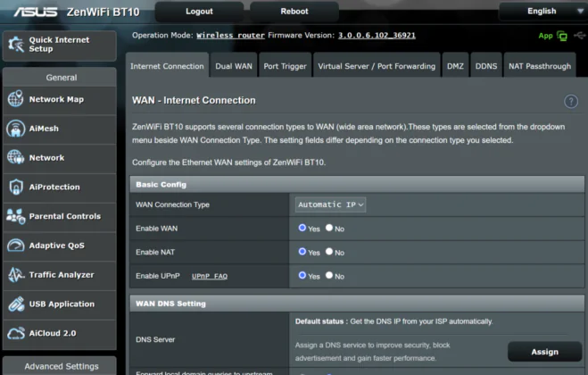Open Virtual Server / Port Forwarding tab
Viewport: 588px width, 375px height.
[377, 66]
